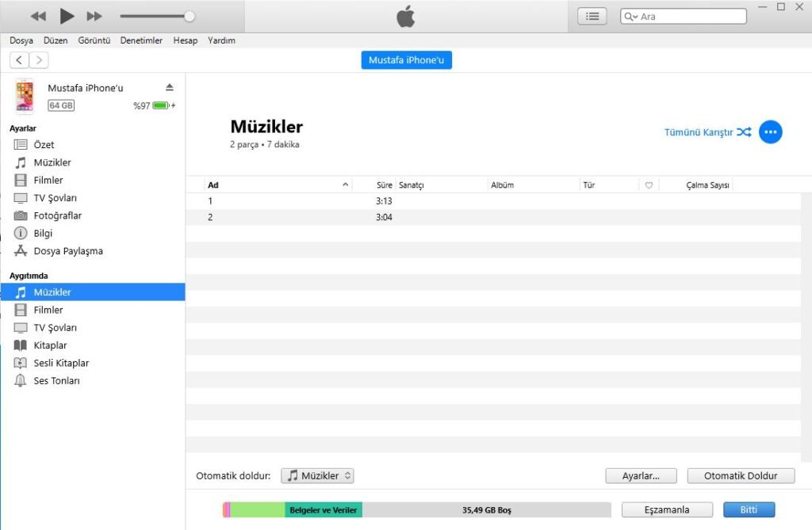Click Tümünü Karıştır shuffle link
Screen dimensions: 812x530
pos(707,132)
